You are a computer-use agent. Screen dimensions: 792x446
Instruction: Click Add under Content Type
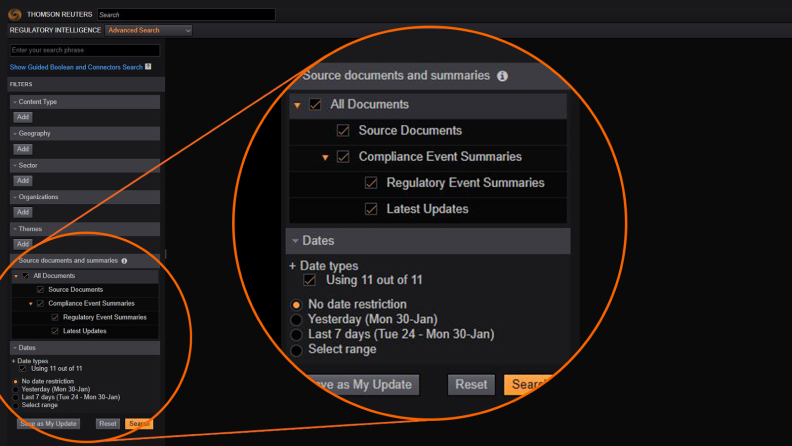click(23, 117)
